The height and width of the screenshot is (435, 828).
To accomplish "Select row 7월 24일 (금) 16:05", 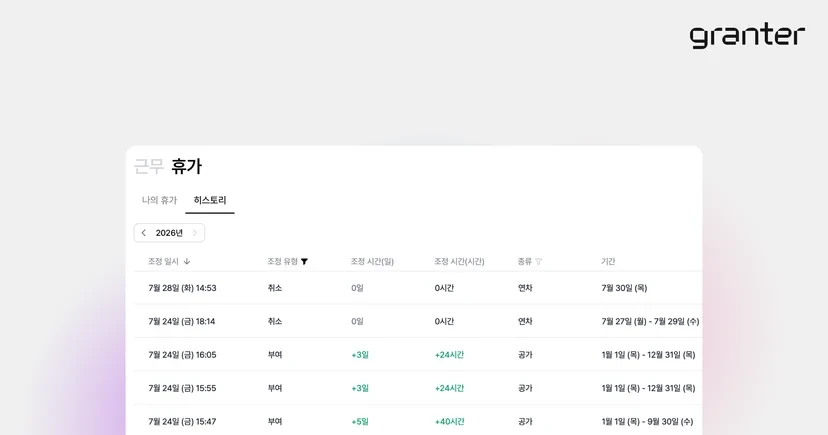I will (418, 354).
